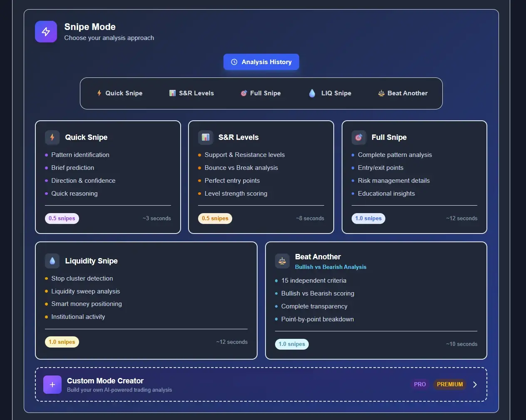The width and height of the screenshot is (526, 420).
Task: Select the Liquidity Snipe water droplet icon
Action: pos(52,261)
